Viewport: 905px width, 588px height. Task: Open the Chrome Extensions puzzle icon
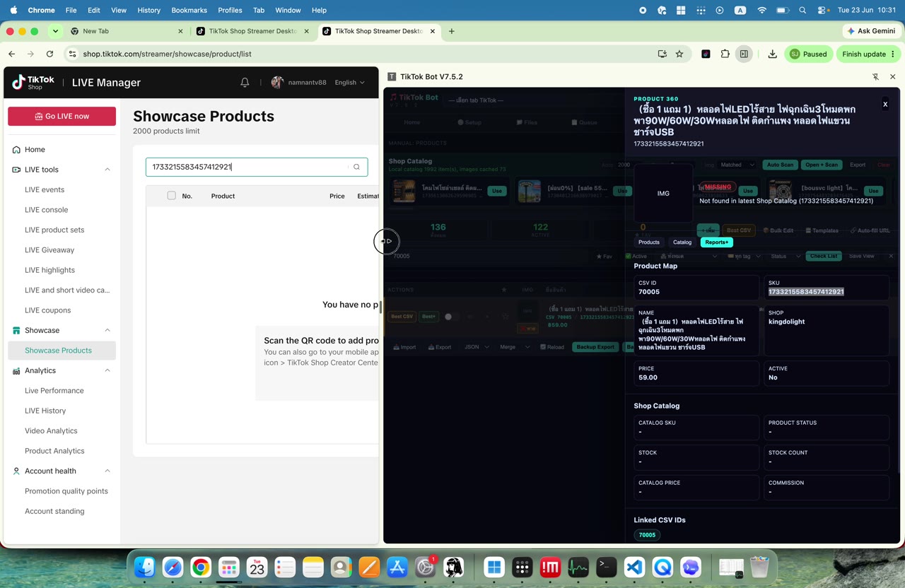[725, 54]
